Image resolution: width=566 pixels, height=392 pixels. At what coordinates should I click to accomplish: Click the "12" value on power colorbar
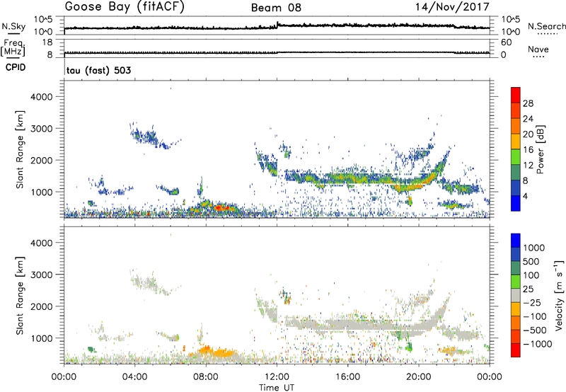pyautogui.click(x=528, y=166)
